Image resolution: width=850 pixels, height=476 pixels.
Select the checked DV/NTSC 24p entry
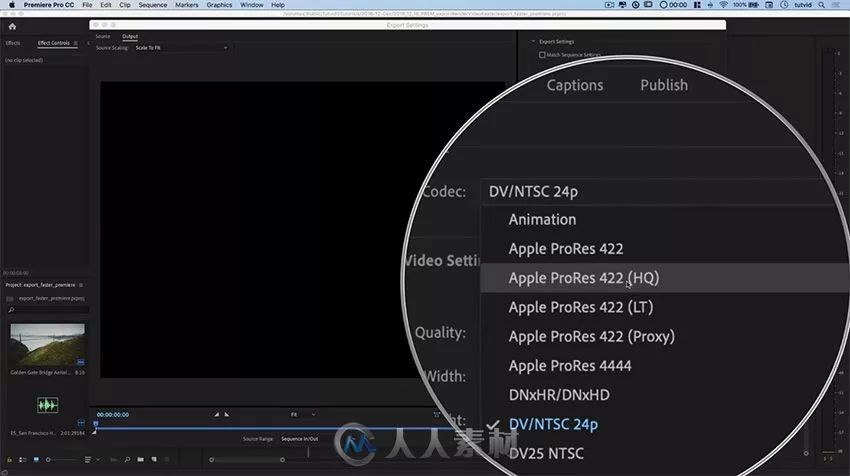[553, 424]
